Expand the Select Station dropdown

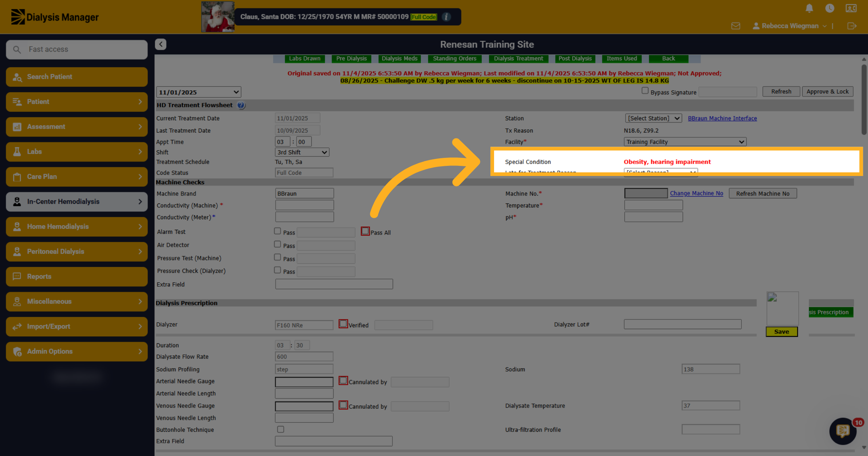coord(653,118)
